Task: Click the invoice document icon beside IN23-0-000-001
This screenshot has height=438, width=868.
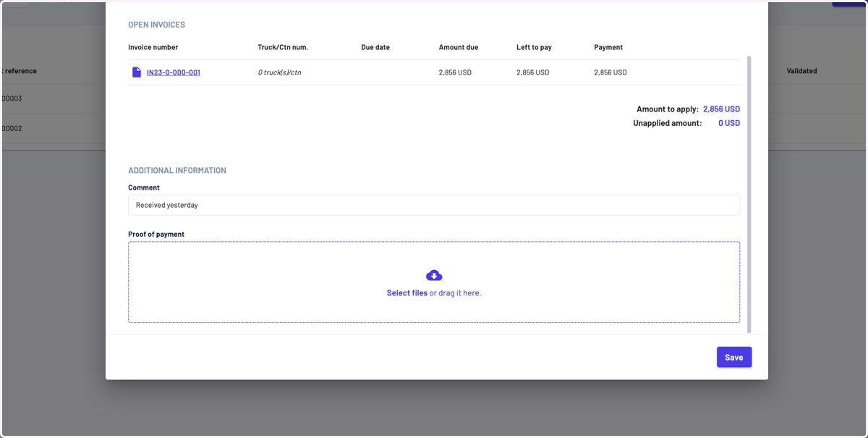Action: [x=137, y=72]
